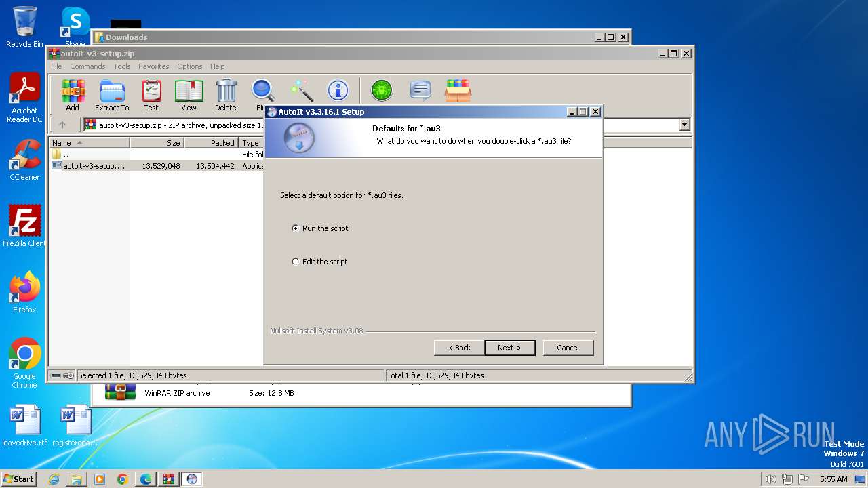Click Windows Media Player taskbar icon

(100, 479)
